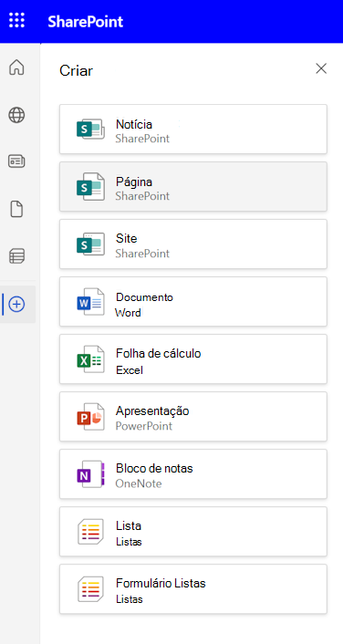
Task: Click the SharePoint icon beside Site
Action: [x=90, y=244]
